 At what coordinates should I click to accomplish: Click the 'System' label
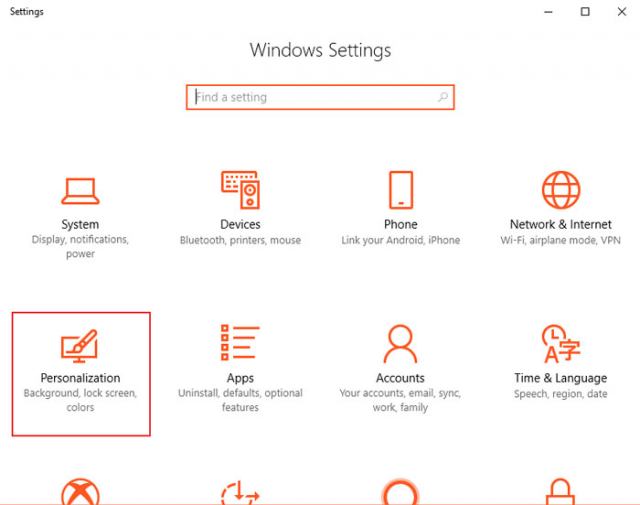tap(80, 224)
